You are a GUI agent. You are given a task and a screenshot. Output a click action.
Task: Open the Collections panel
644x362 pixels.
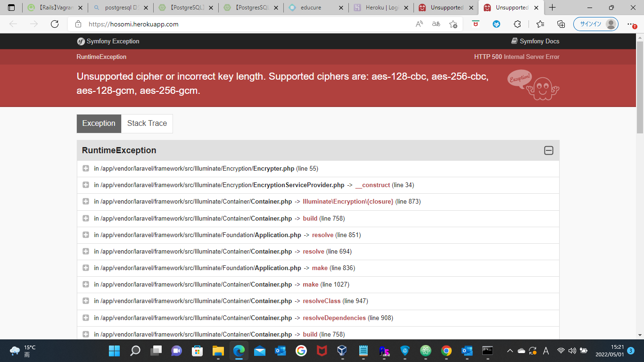[x=561, y=24]
